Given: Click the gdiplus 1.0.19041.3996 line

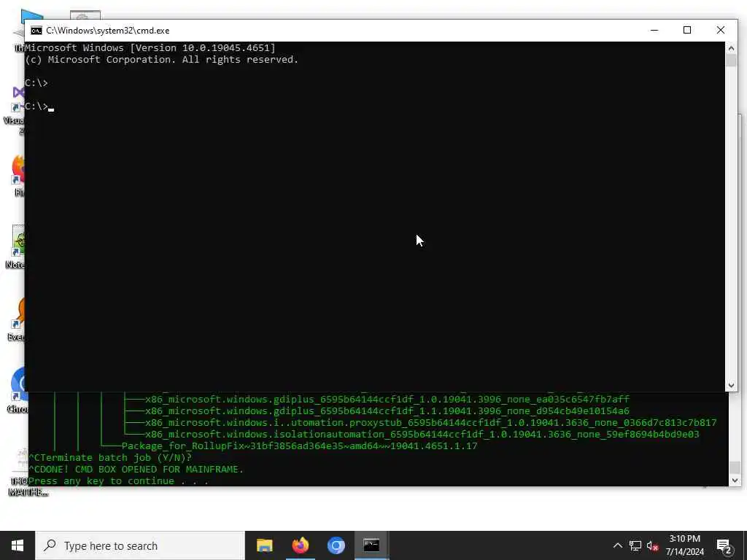Looking at the screenshot, I should click(387, 399).
